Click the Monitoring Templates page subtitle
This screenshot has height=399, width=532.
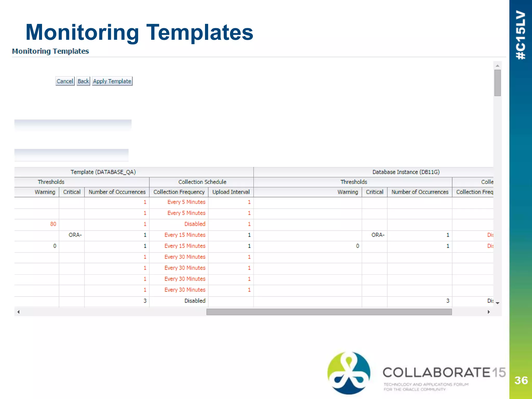click(50, 51)
